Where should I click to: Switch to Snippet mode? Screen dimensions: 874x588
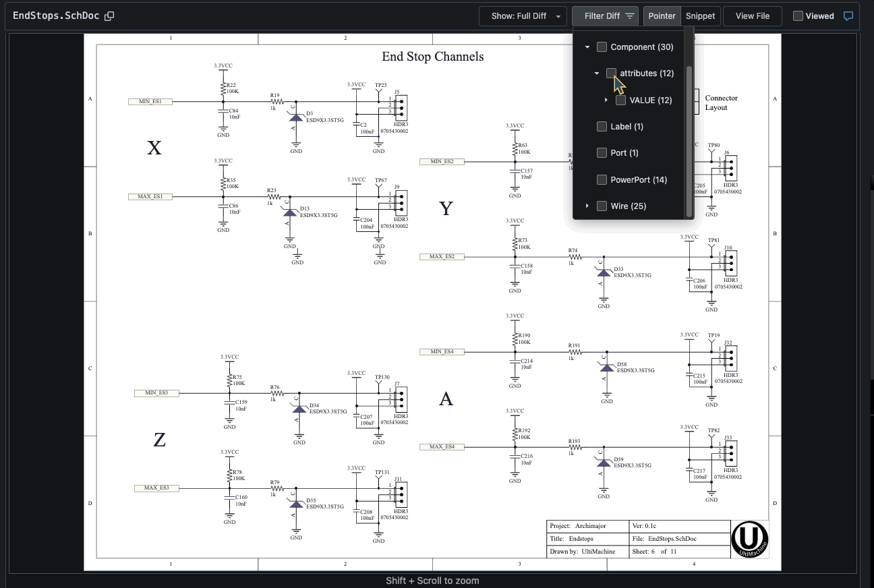700,16
